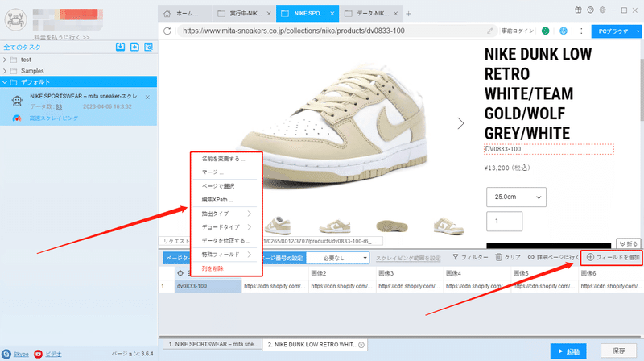Close the 実行中-NIK tab
Image resolution: width=644 pixels, height=361 pixels.
point(269,14)
